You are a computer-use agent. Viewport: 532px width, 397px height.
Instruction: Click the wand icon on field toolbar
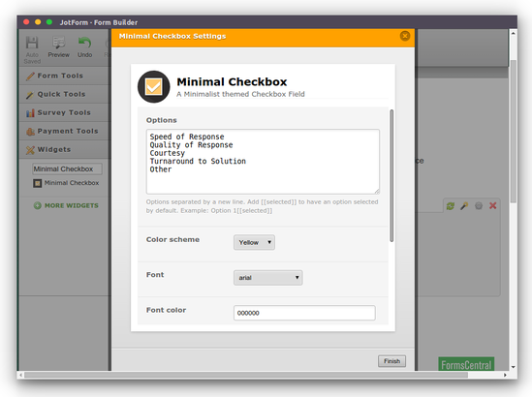tap(464, 206)
